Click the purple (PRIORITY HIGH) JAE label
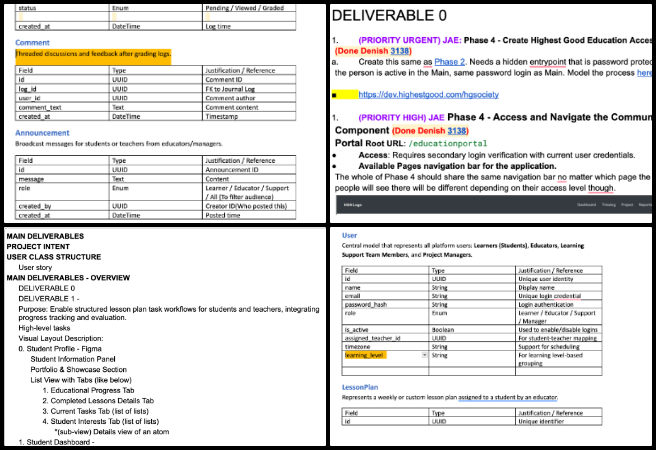The image size is (656, 450). pos(401,118)
